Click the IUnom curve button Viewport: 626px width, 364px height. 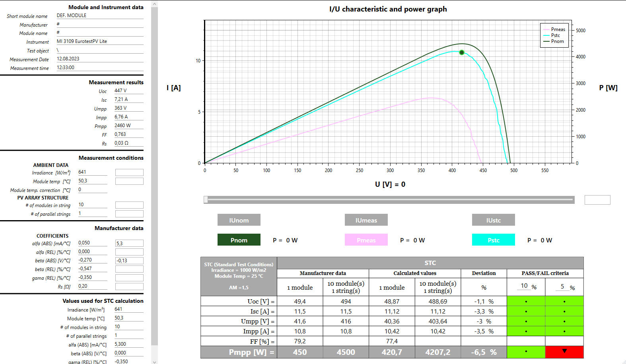[239, 220]
